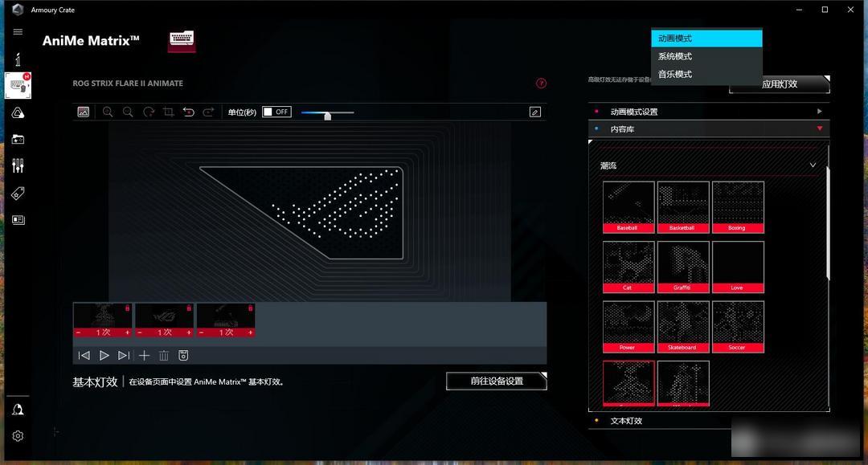868x465 pixels.
Task: Click the 基本灯效 heading text
Action: [95, 382]
